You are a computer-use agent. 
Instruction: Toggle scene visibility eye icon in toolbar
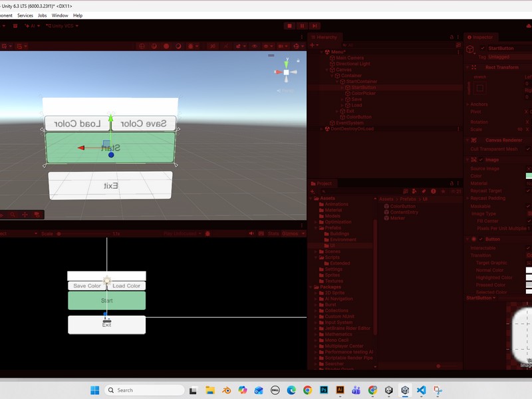(x=255, y=46)
